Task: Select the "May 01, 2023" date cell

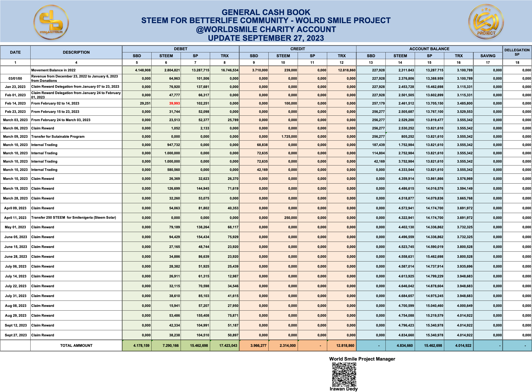Action: [16, 227]
